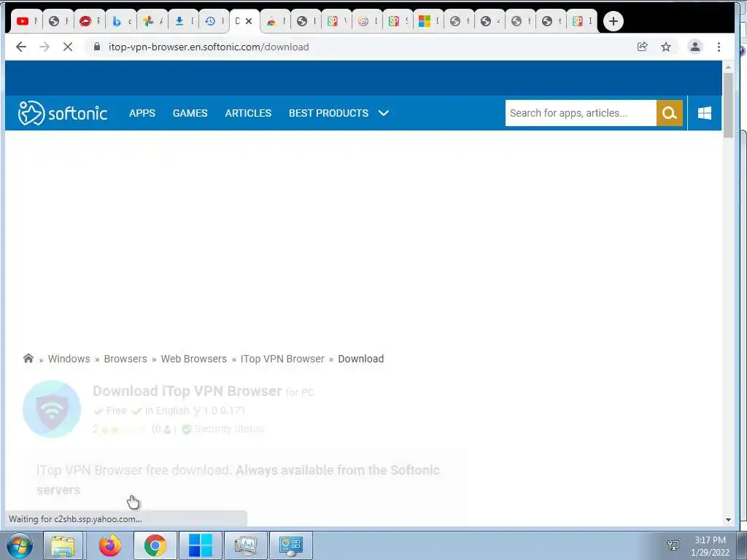The width and height of the screenshot is (747, 560).
Task: Click the yellow search magnifier button
Action: click(670, 113)
